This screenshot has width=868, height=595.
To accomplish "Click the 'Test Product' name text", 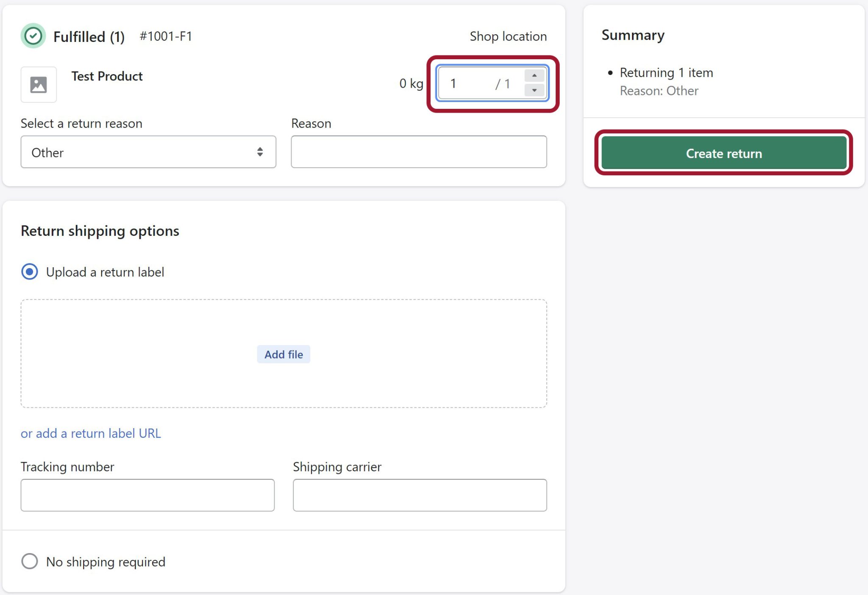I will 107,76.
